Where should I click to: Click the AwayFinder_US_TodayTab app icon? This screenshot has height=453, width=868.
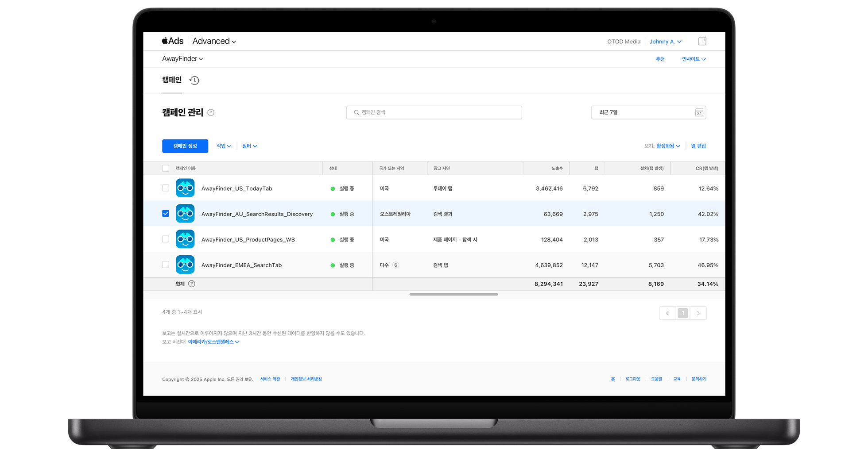pyautogui.click(x=185, y=188)
